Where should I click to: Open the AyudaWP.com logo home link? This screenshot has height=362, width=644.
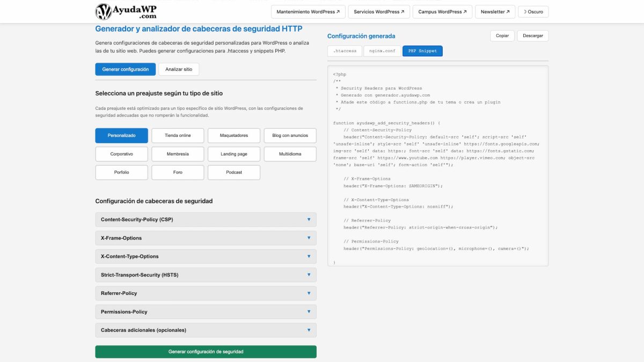[126, 11]
